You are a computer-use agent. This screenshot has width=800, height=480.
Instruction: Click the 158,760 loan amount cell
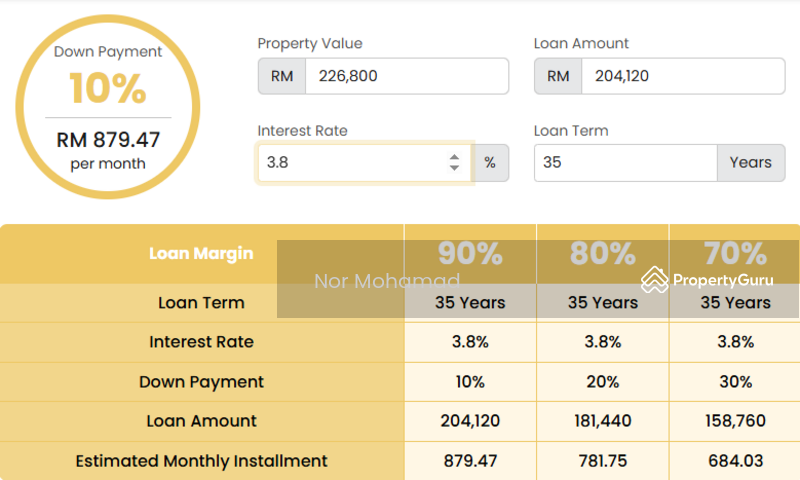click(734, 421)
